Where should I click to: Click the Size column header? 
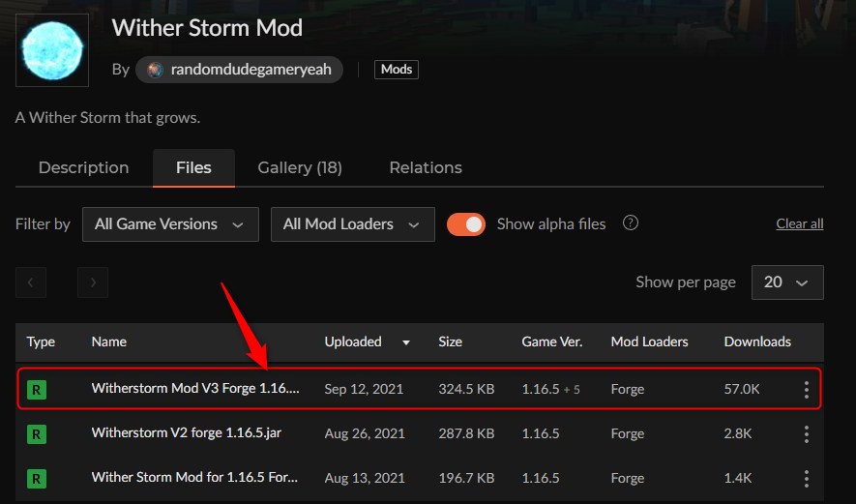pyautogui.click(x=451, y=341)
